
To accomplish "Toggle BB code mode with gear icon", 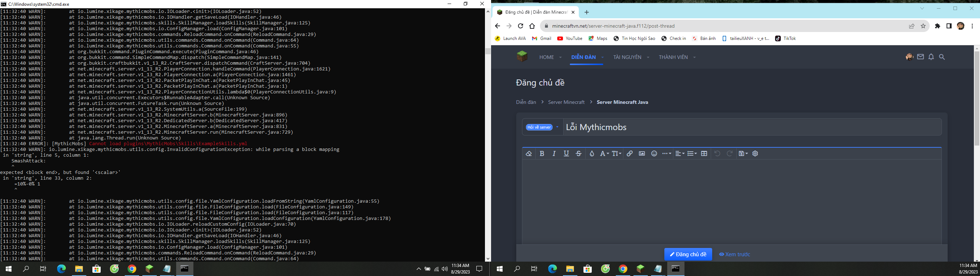I will (x=755, y=153).
